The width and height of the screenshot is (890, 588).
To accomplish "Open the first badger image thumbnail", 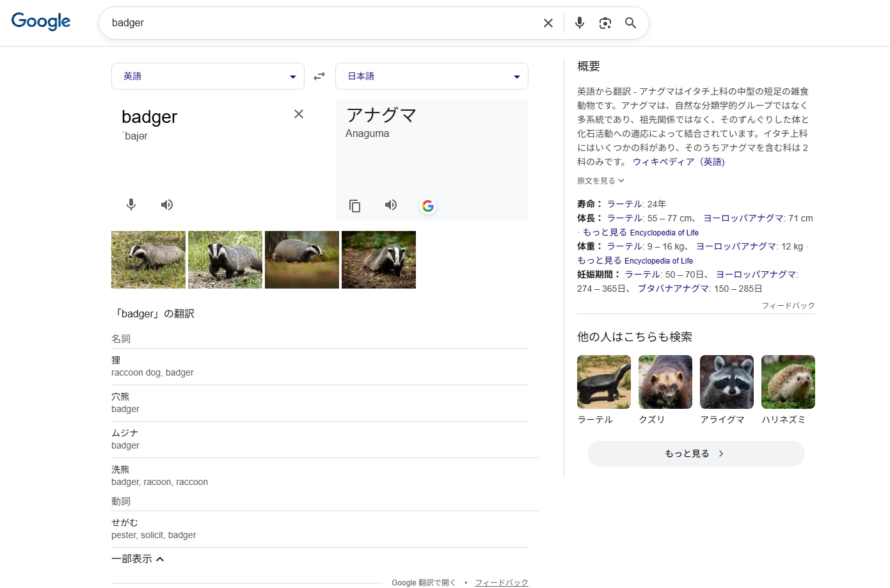I will pos(148,260).
